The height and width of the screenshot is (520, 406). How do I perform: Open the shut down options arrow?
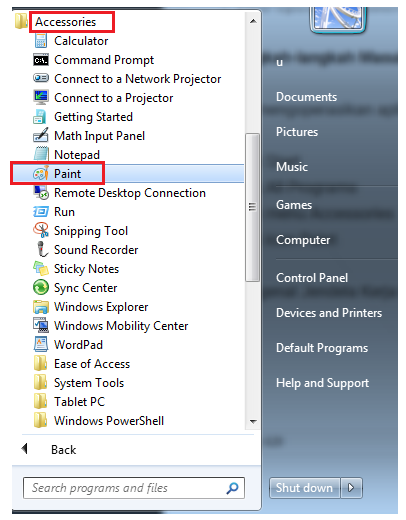pyautogui.click(x=351, y=488)
